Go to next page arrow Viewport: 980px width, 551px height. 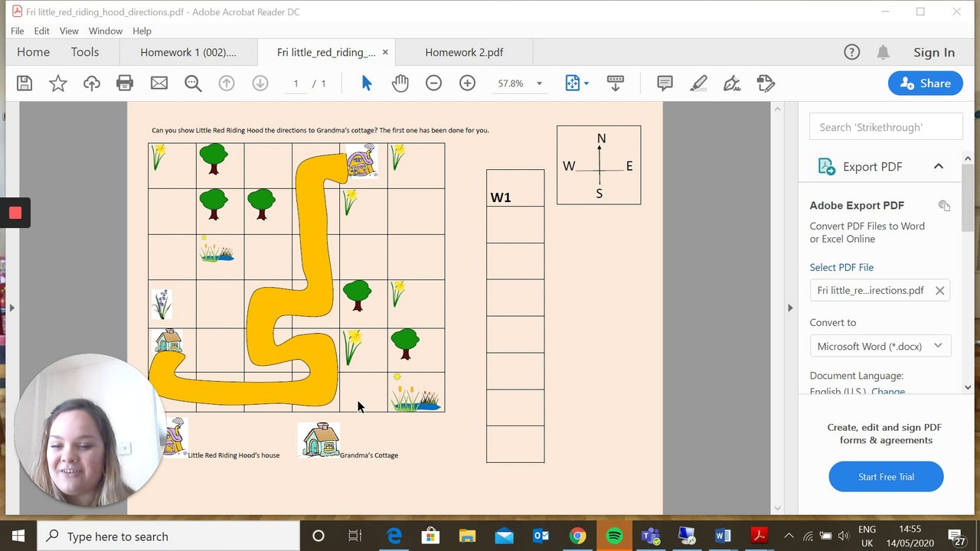[260, 83]
